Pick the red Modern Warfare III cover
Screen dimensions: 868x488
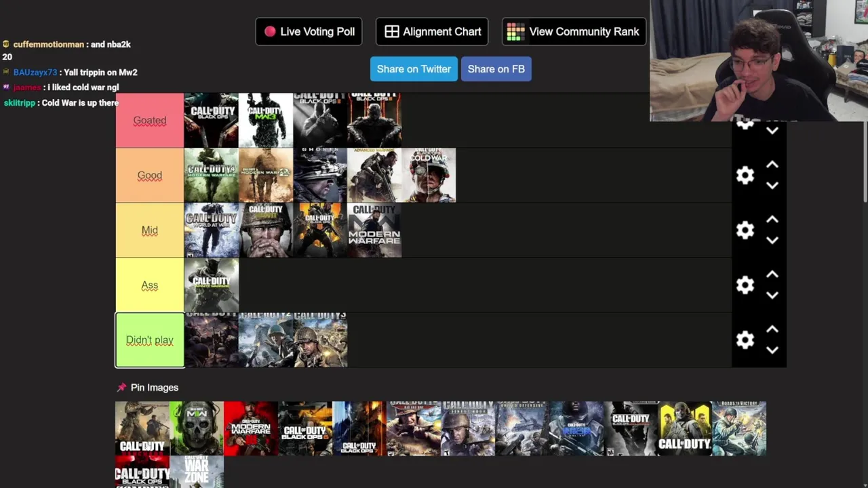(x=251, y=428)
